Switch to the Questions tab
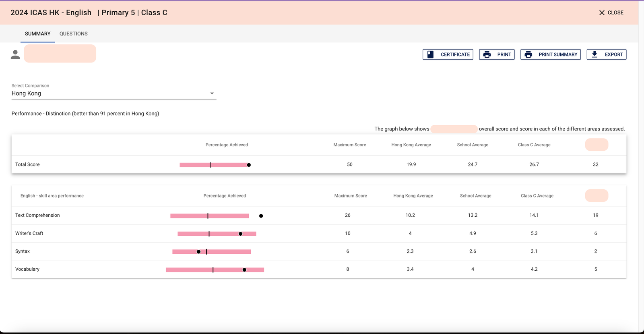The height and width of the screenshot is (334, 644). [x=73, y=34]
